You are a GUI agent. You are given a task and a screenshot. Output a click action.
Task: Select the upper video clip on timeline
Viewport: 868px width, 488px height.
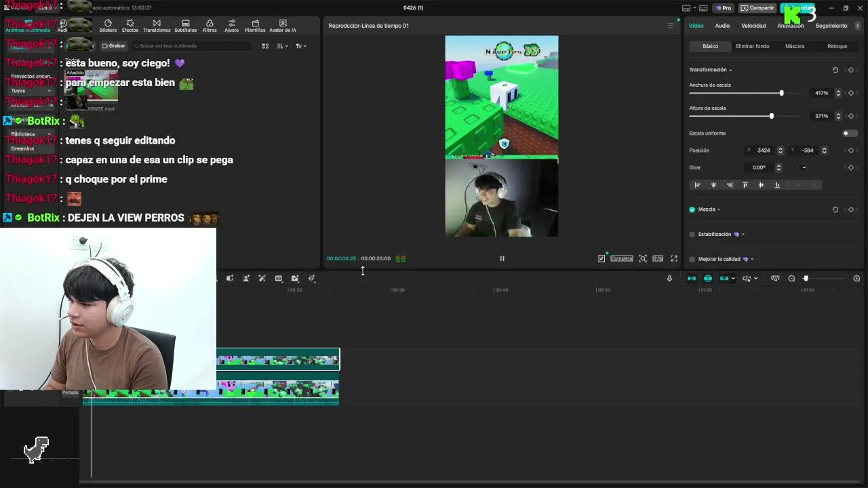tap(278, 360)
